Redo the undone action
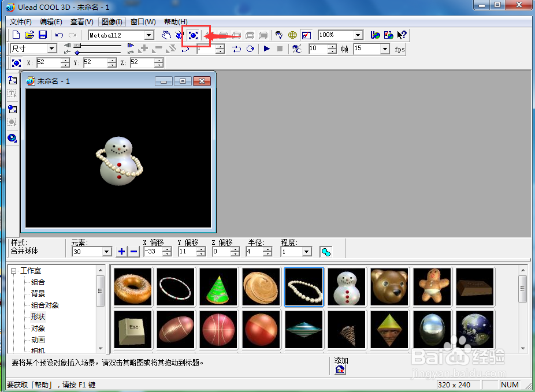Image resolution: width=535 pixels, height=392 pixels. click(72, 35)
